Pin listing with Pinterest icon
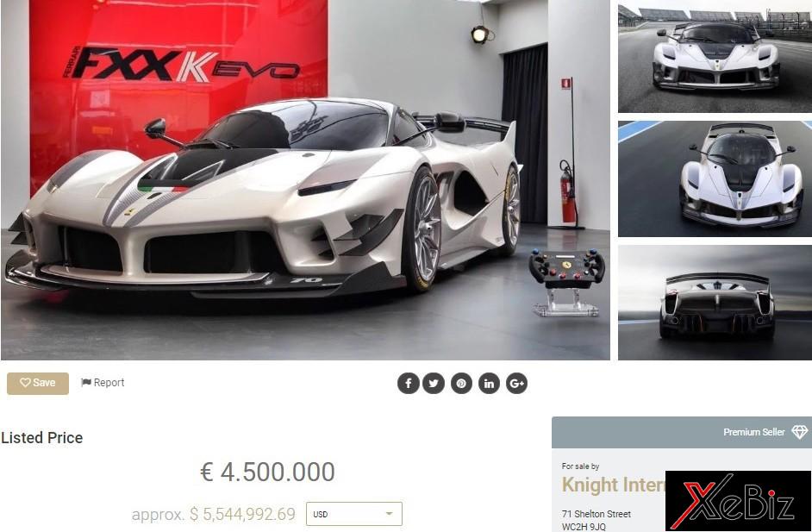The image size is (812, 532). click(461, 384)
